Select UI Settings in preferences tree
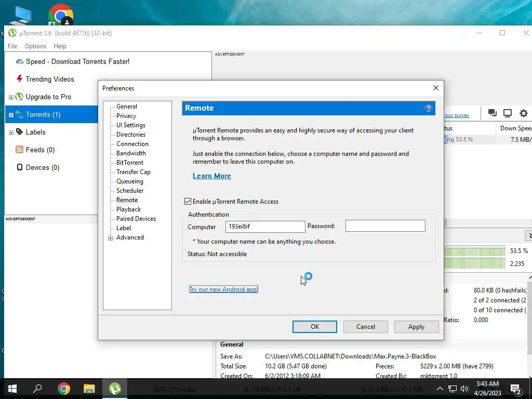This screenshot has width=532, height=399. (130, 125)
